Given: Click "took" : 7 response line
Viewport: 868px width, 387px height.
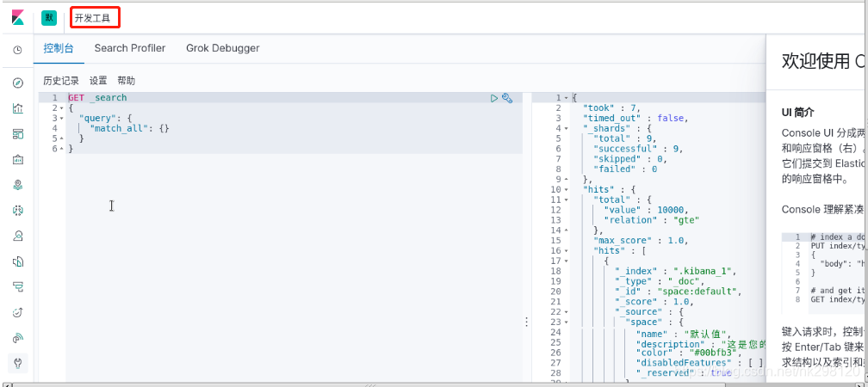Looking at the screenshot, I should 611,107.
